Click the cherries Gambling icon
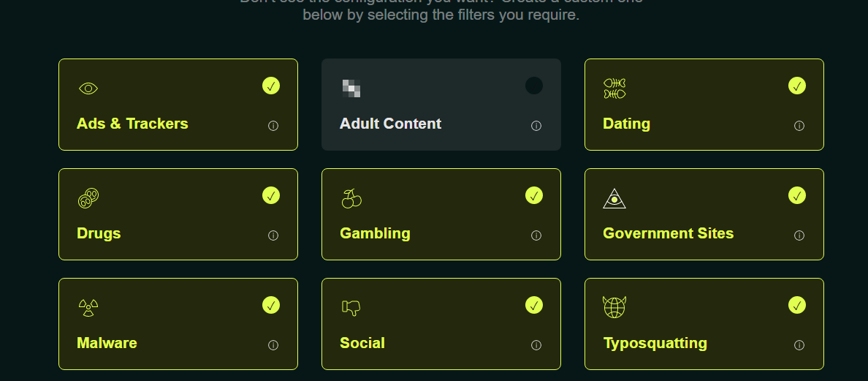This screenshot has height=381, width=868. [351, 198]
